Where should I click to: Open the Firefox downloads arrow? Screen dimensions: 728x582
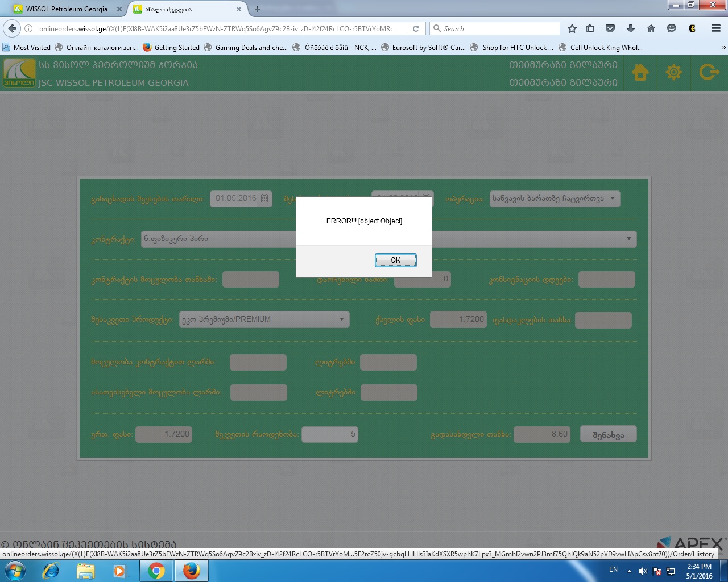[x=631, y=28]
